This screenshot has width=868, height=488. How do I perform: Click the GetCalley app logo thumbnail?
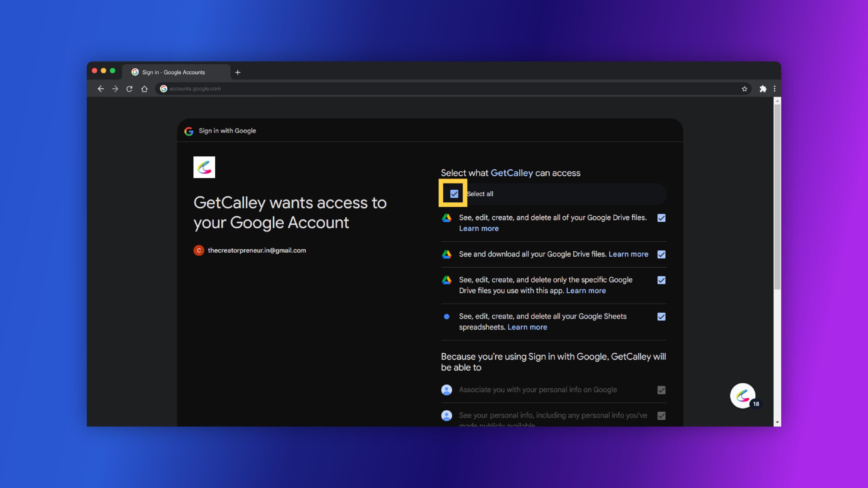pyautogui.click(x=204, y=167)
